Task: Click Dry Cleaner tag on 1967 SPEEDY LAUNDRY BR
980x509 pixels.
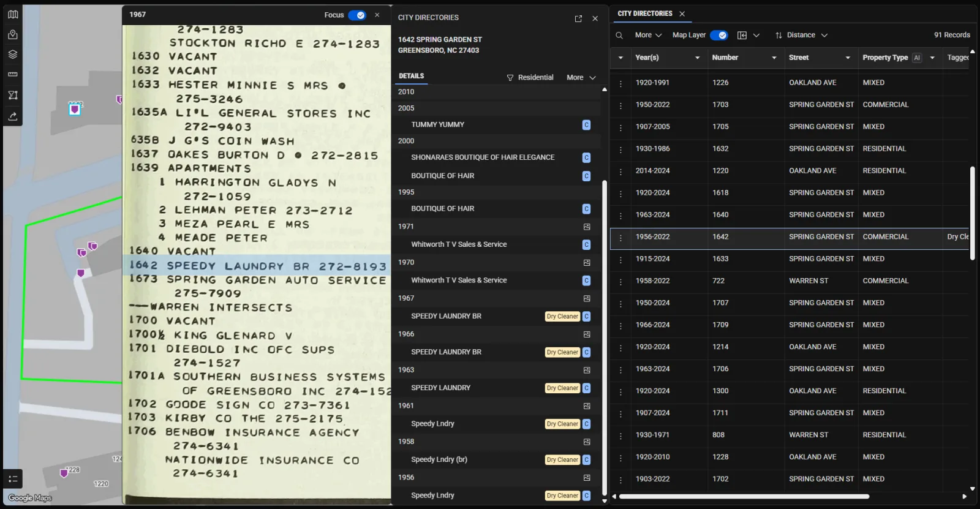Action: click(562, 316)
